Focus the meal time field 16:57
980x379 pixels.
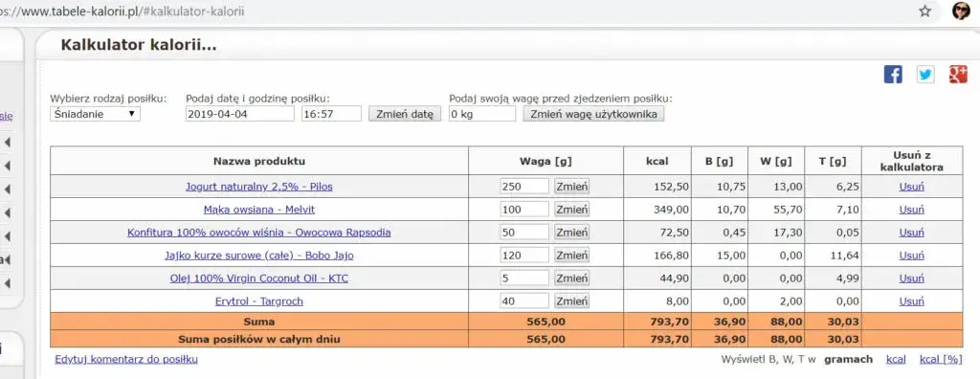331,114
